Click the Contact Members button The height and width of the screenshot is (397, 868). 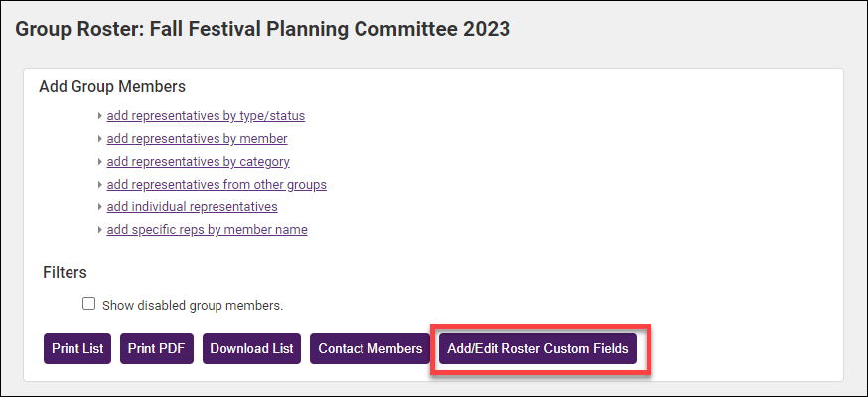click(370, 349)
